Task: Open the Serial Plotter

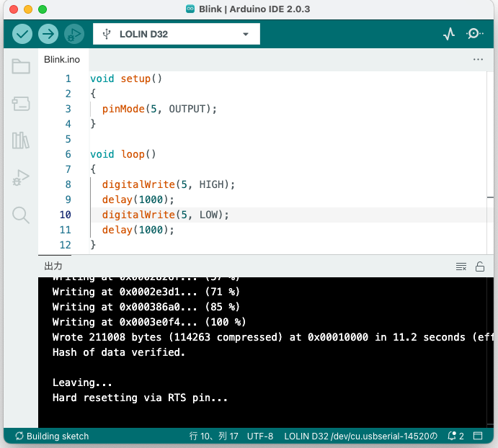Action: (x=449, y=34)
